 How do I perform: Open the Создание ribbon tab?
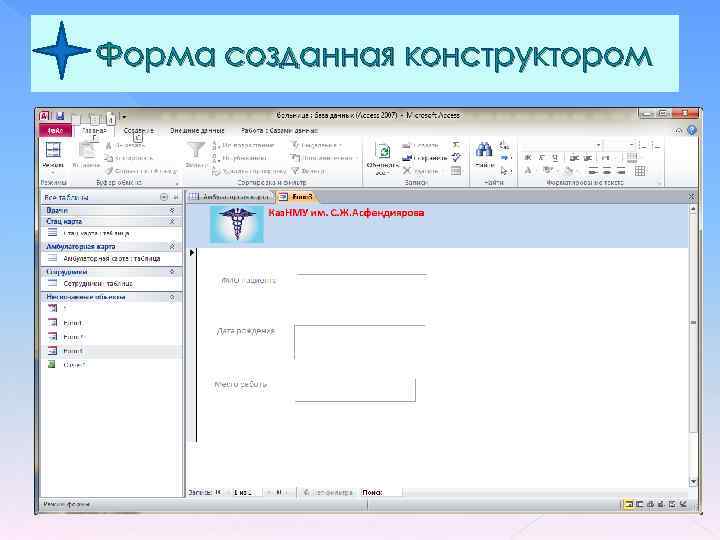[x=139, y=131]
